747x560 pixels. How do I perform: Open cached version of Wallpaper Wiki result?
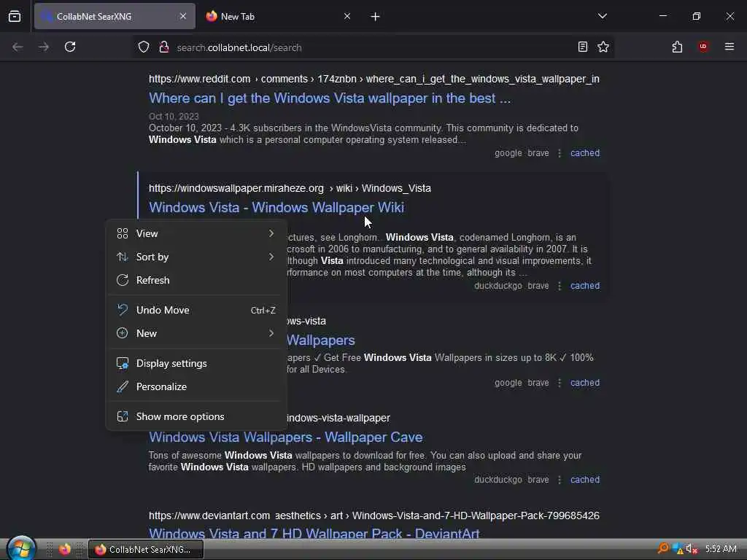pos(585,286)
